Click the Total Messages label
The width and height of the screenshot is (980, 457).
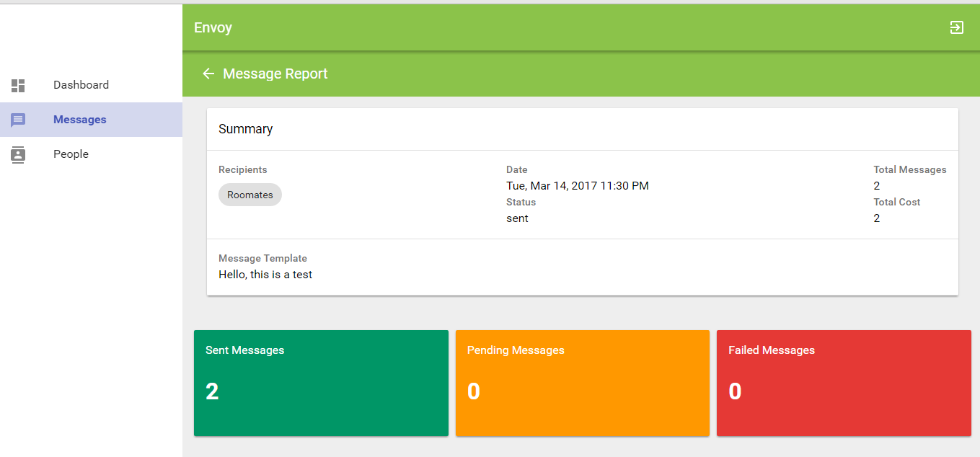909,170
